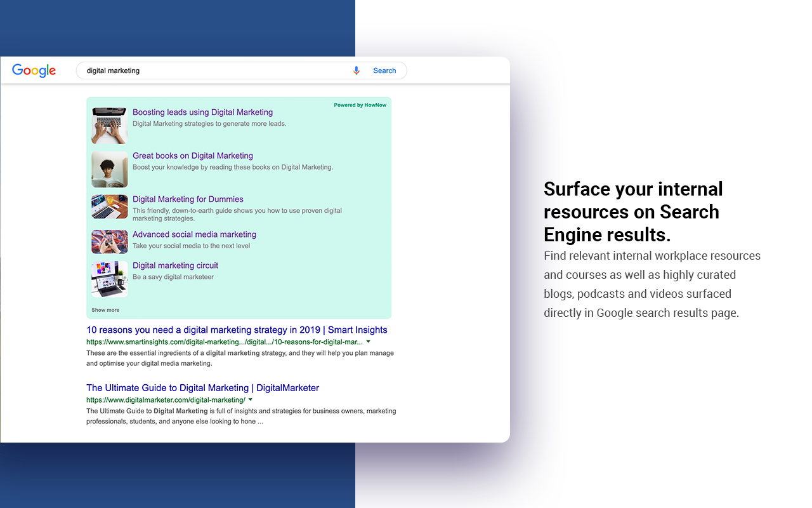Expand dropdown arrow beside digitalmarketer.com URL

(251, 400)
